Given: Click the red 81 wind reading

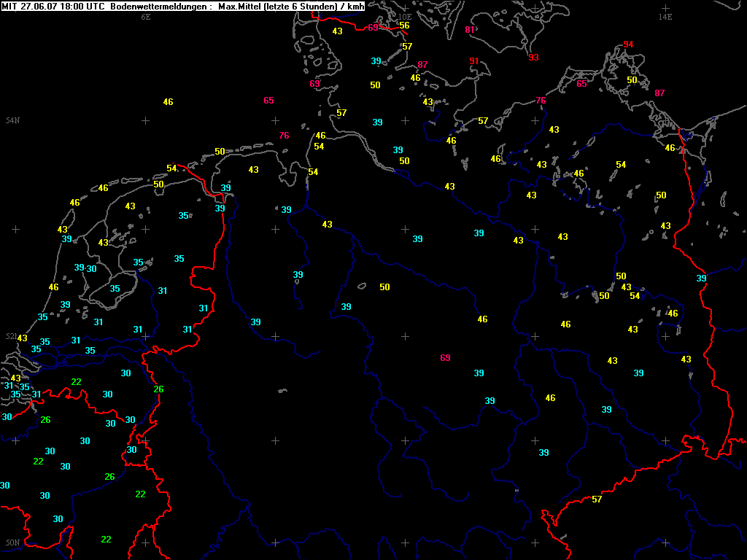Looking at the screenshot, I should tap(470, 30).
